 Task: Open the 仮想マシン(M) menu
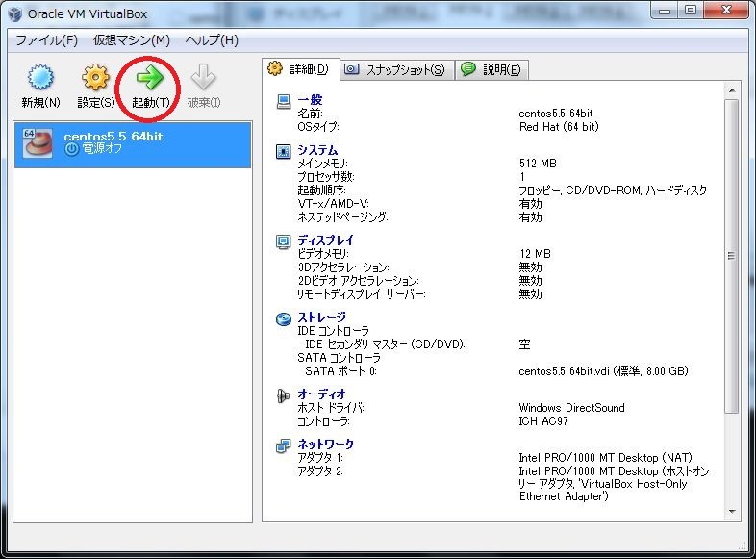coord(131,40)
